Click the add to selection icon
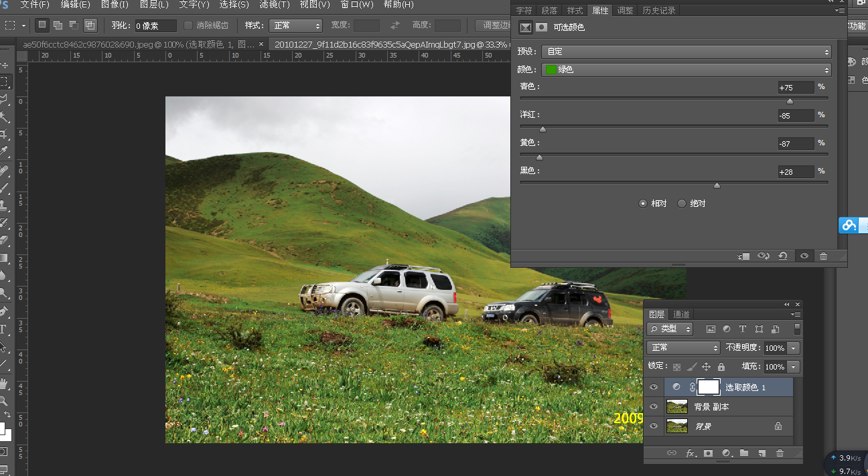Screen dimensions: 868x476 (58, 25)
